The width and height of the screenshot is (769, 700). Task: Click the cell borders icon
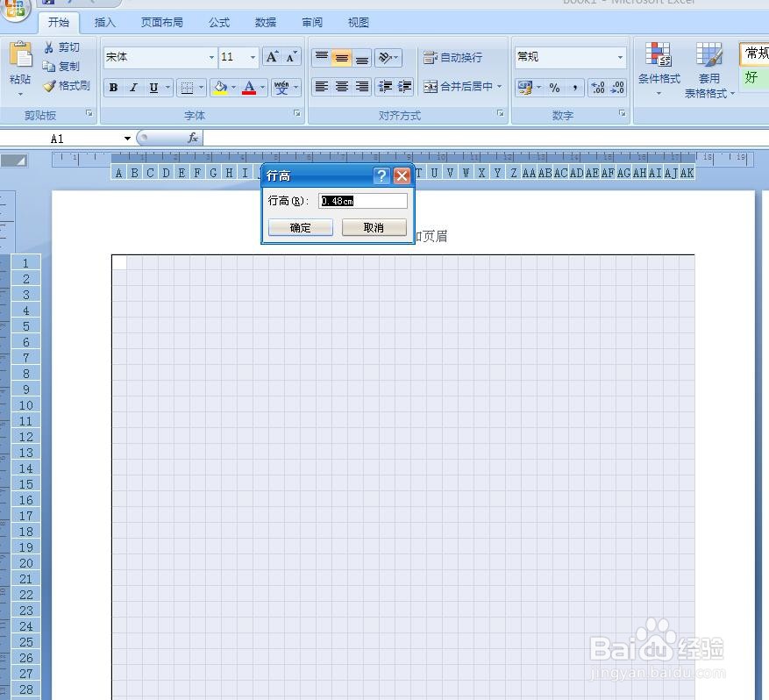point(187,88)
